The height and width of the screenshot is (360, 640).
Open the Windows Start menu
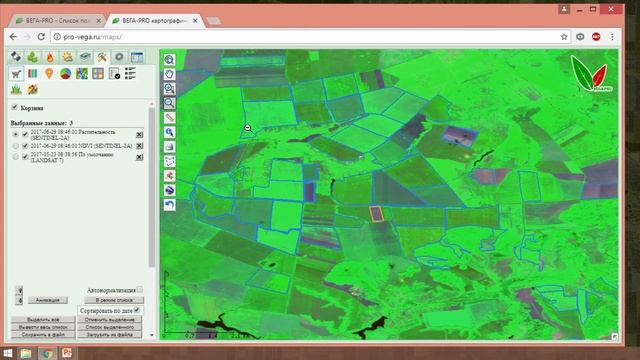[7, 353]
